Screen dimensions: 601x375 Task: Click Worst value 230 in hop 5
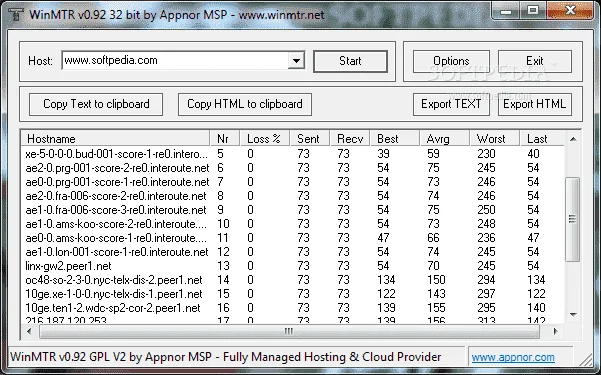(x=486, y=154)
